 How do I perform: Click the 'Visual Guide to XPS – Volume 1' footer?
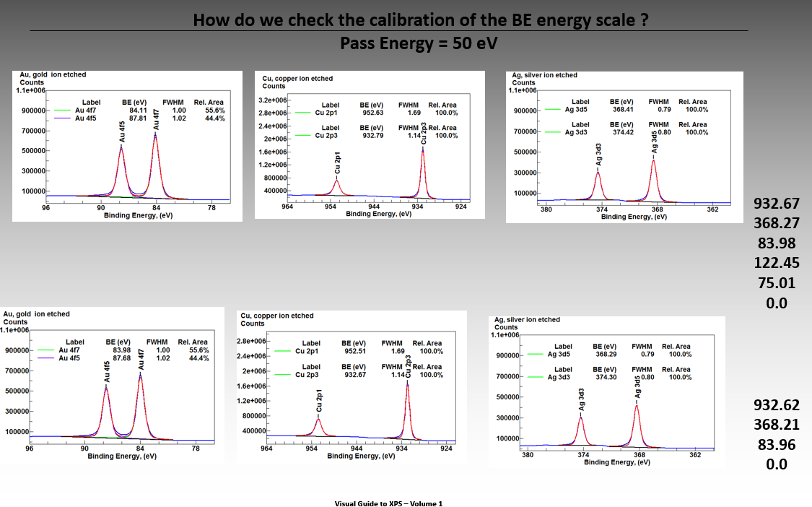tap(388, 503)
